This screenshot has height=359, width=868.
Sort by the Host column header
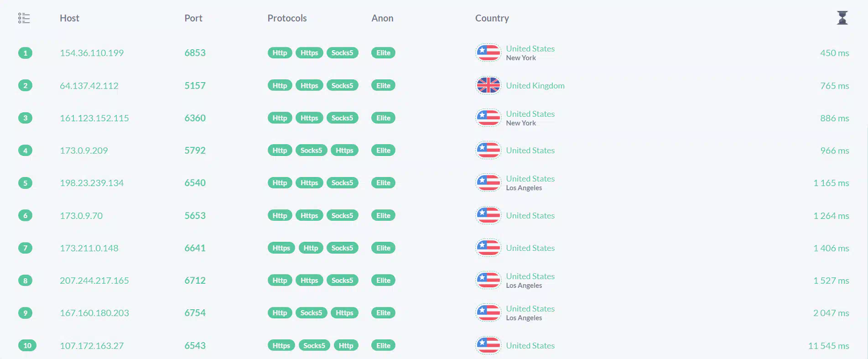pyautogui.click(x=69, y=18)
